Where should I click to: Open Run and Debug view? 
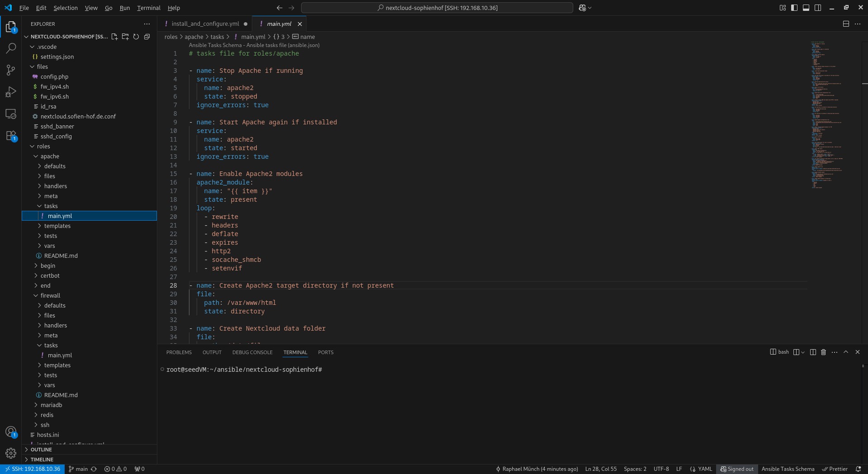(11, 92)
